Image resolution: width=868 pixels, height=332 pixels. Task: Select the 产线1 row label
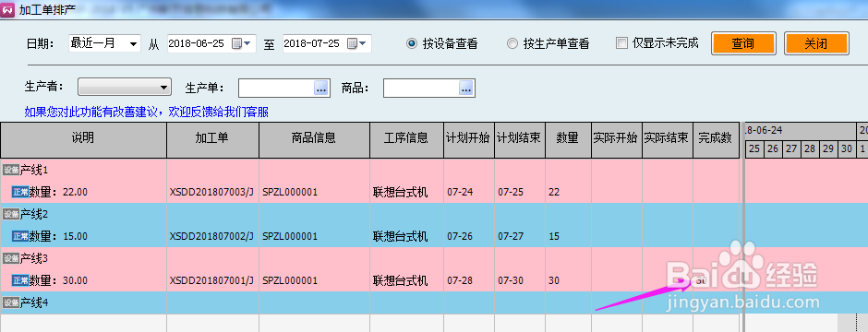coord(34,170)
